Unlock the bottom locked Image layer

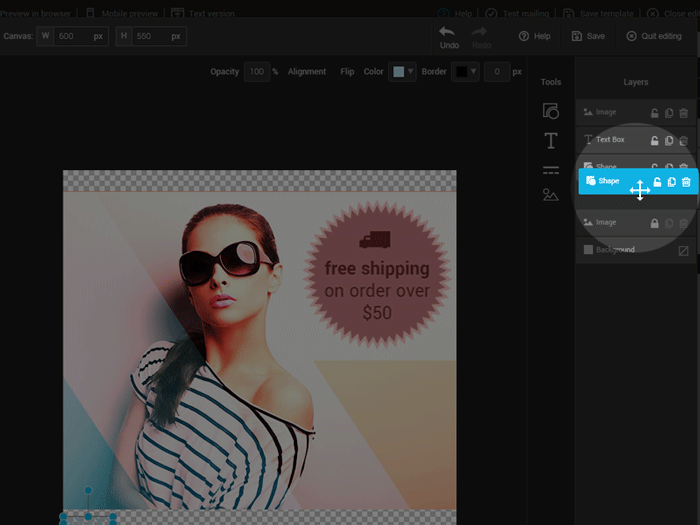click(x=655, y=223)
